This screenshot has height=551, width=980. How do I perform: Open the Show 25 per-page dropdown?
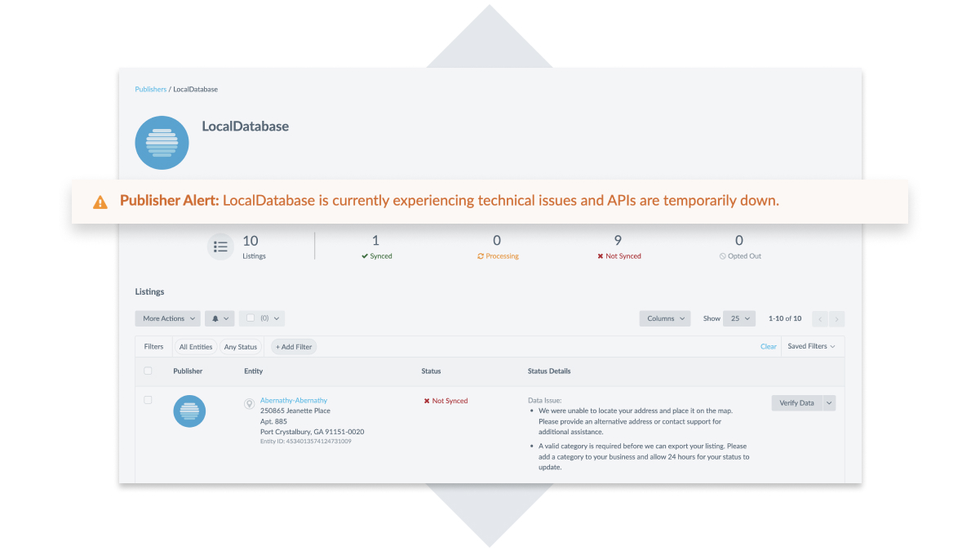pos(739,318)
